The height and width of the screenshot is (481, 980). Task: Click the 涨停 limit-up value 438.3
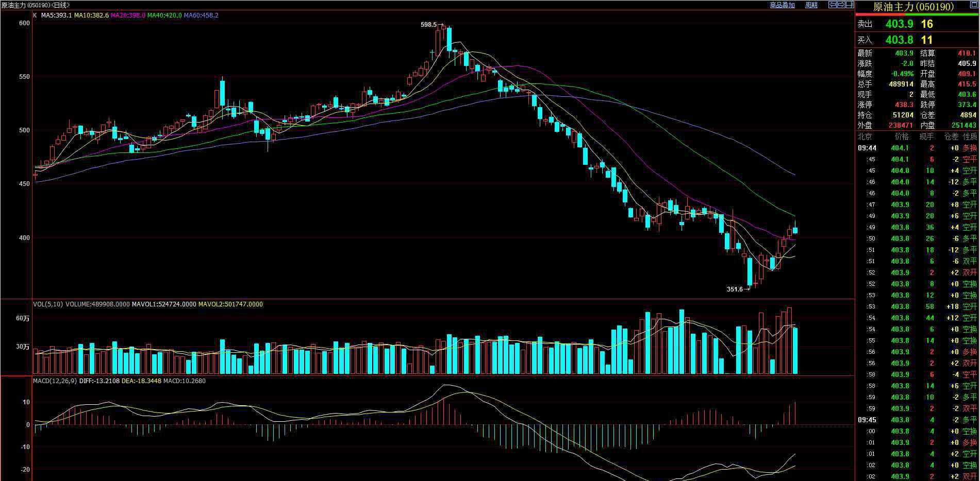click(904, 105)
